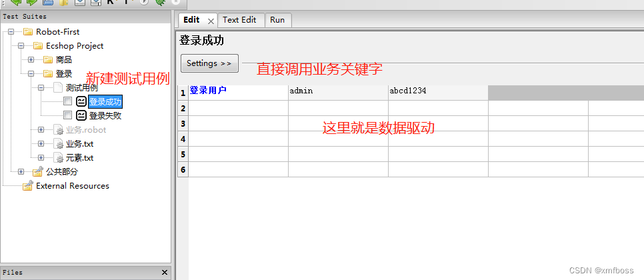Viewport: 644px width, 280px height.
Task: Click row header 2 in the grid
Action: click(x=183, y=109)
